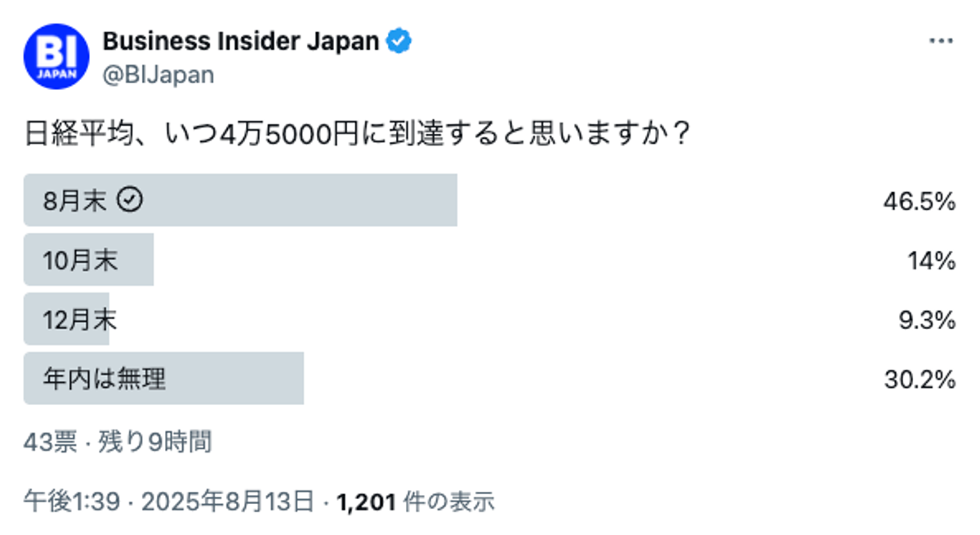Click the Business Insider Japan profile avatar
The image size is (980, 535).
56,56
